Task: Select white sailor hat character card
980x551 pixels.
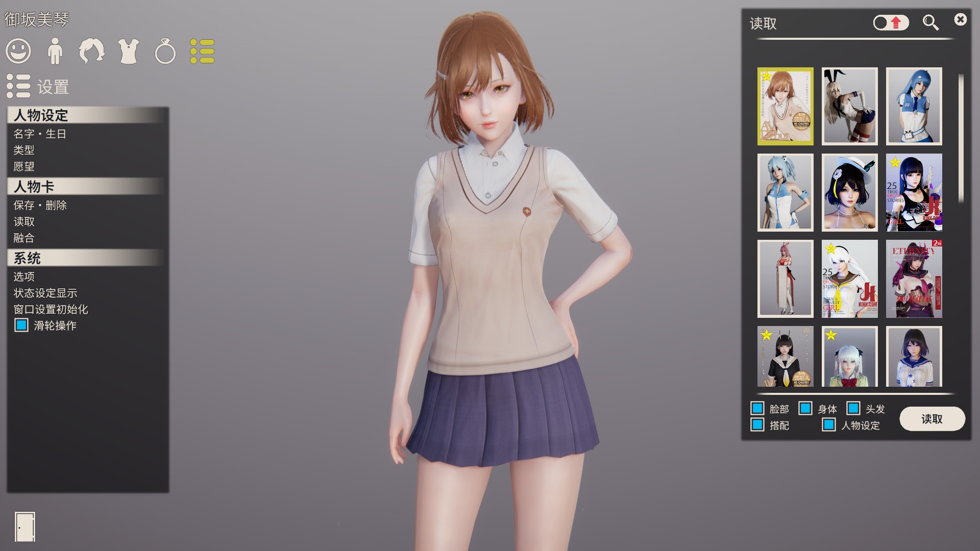Action: [x=850, y=192]
